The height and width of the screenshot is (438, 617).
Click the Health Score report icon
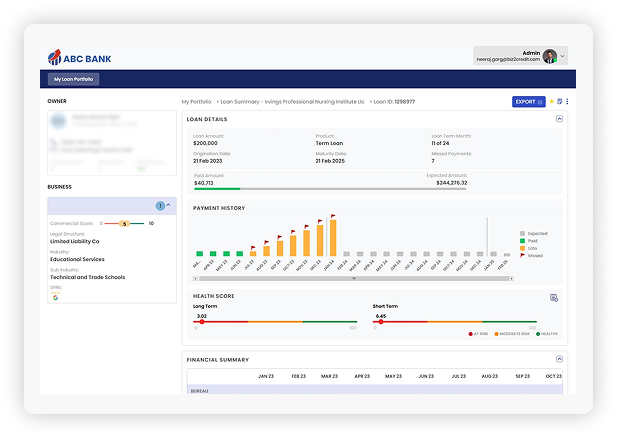(554, 297)
